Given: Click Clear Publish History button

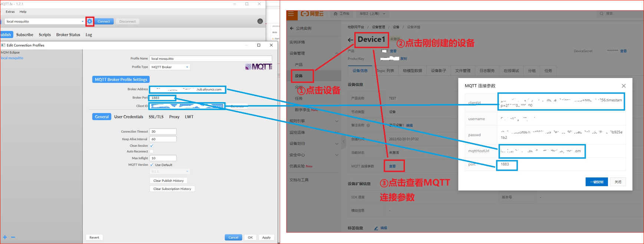Looking at the screenshot, I should 168,181.
